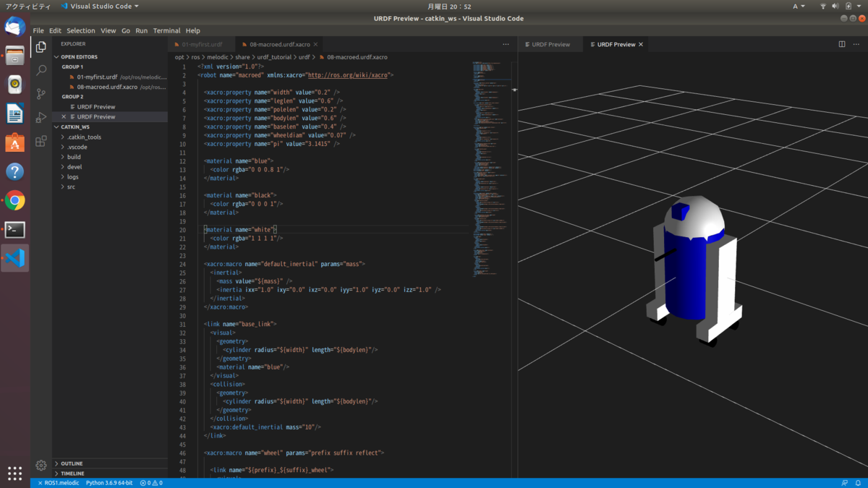Click the Visual Studio Code dock icon
The width and height of the screenshot is (868, 488).
pyautogui.click(x=15, y=258)
